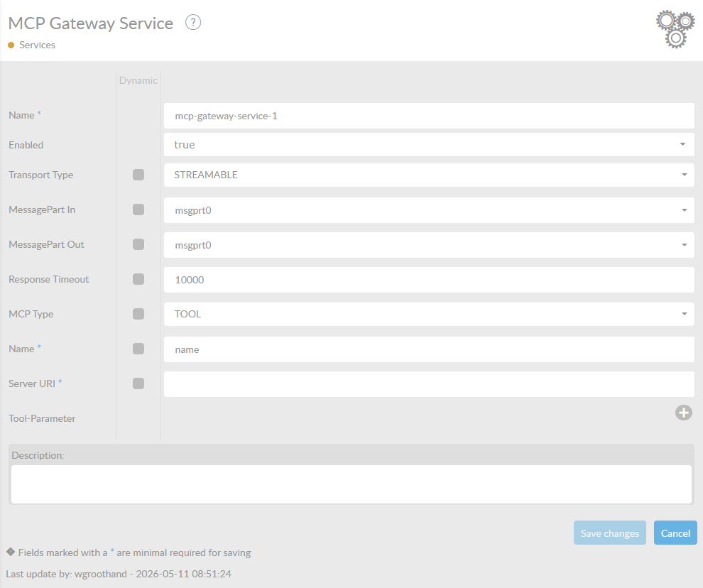The image size is (703, 588).
Task: Click the Cancel button
Action: point(675,533)
